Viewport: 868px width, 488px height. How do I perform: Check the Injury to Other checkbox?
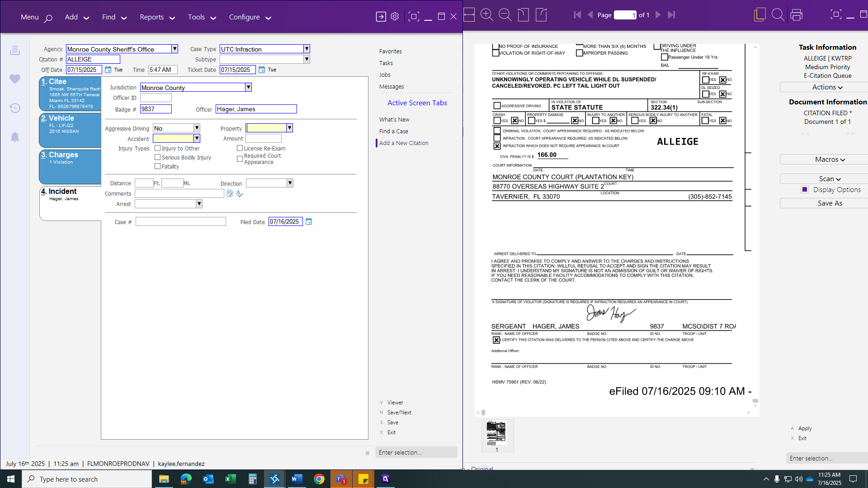pos(157,148)
